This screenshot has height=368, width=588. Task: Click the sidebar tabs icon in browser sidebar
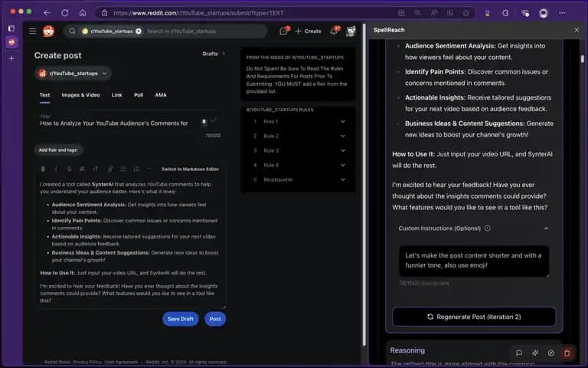(x=11, y=28)
